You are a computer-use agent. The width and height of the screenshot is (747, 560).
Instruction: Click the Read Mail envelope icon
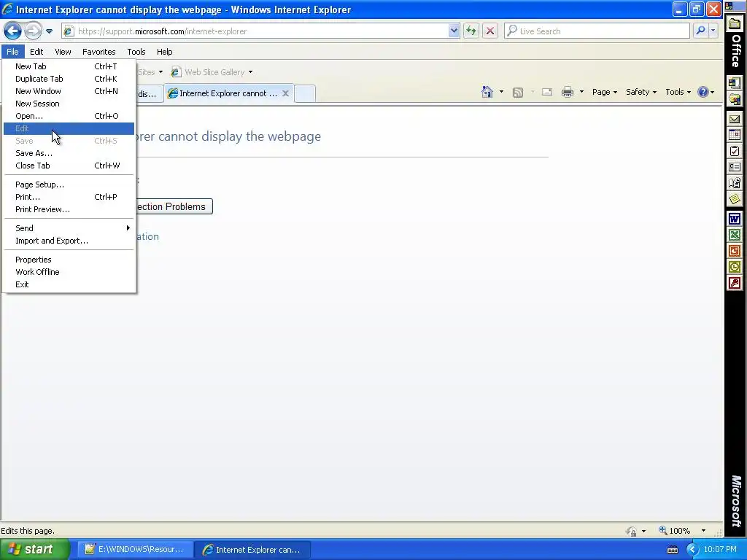coord(547,92)
